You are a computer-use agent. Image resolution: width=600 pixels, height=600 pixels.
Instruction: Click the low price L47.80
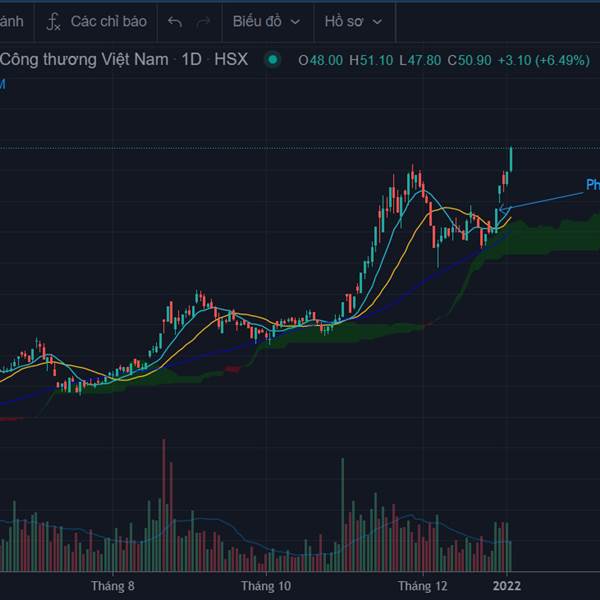coord(421,60)
